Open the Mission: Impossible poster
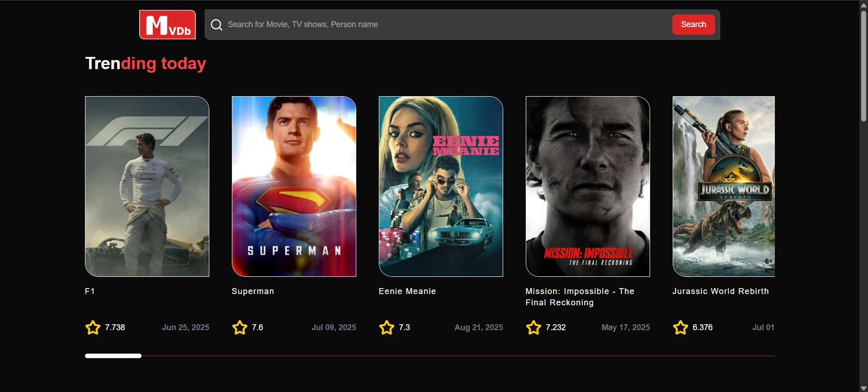 click(x=588, y=186)
